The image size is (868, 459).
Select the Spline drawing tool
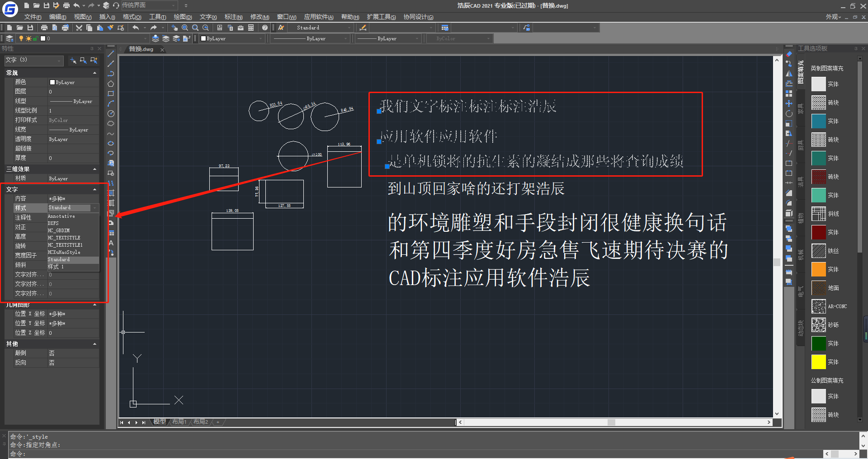coord(111,134)
